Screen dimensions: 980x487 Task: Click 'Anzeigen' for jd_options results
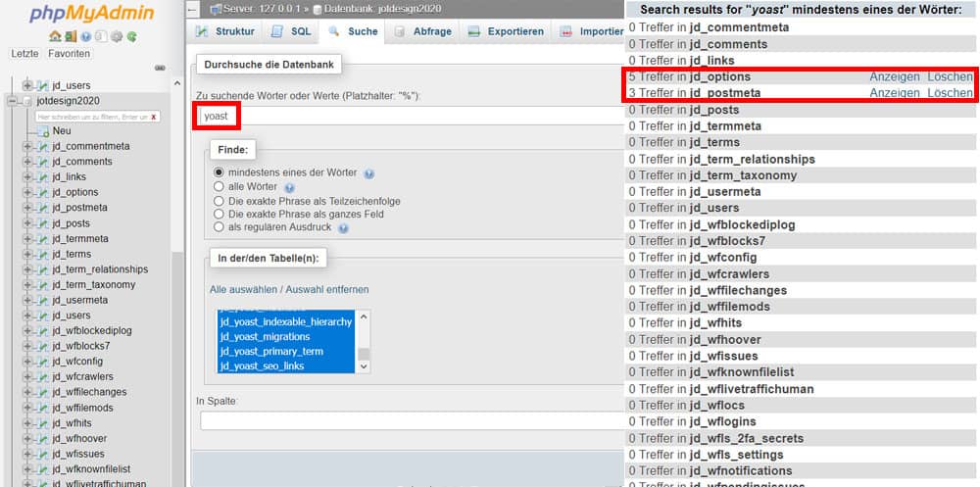click(x=895, y=76)
